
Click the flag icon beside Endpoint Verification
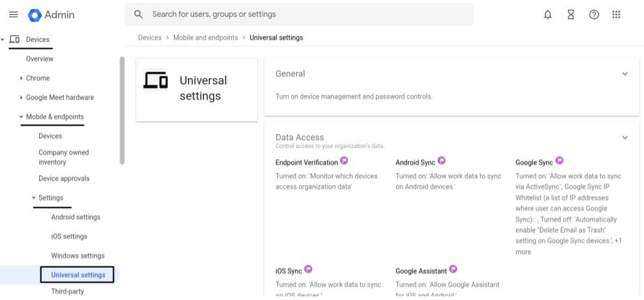pyautogui.click(x=344, y=160)
